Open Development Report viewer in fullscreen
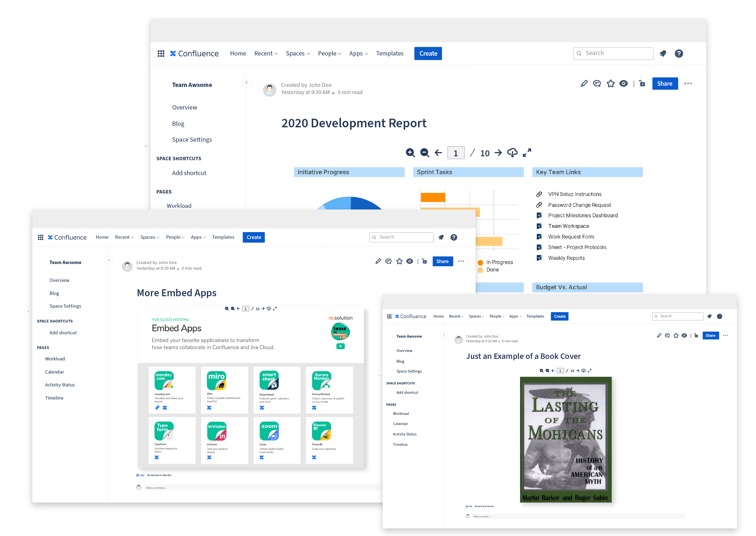 [527, 153]
